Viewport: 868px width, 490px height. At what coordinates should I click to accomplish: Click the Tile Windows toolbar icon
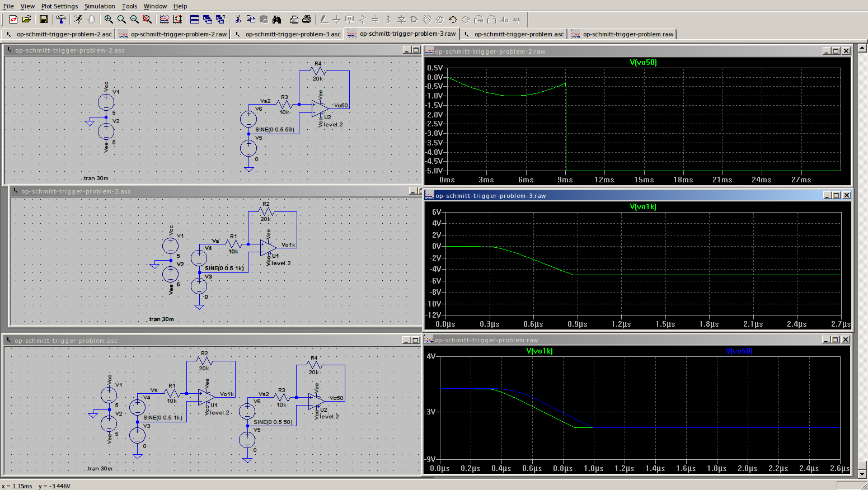pos(195,20)
